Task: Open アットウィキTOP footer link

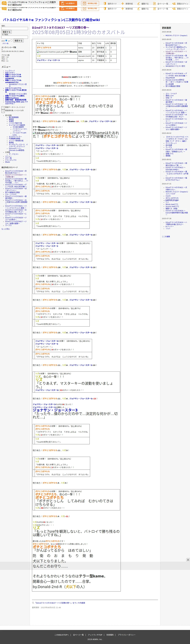Action: click(95, 635)
